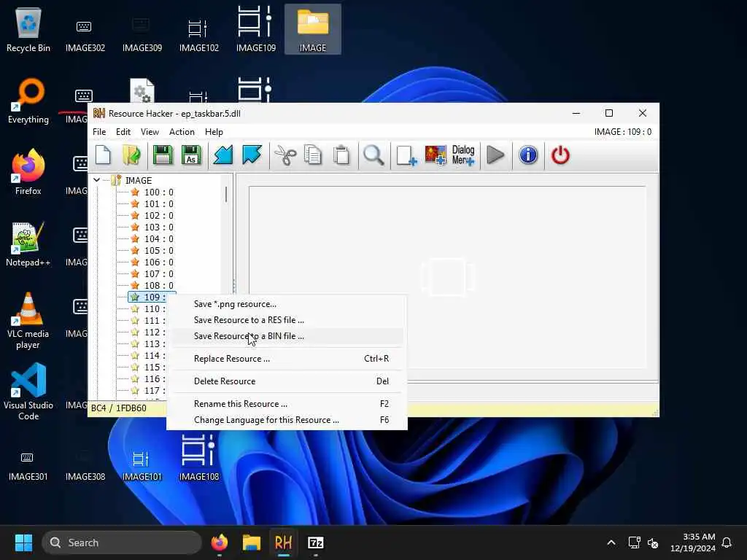Click the scissors Cut icon

tap(285, 155)
